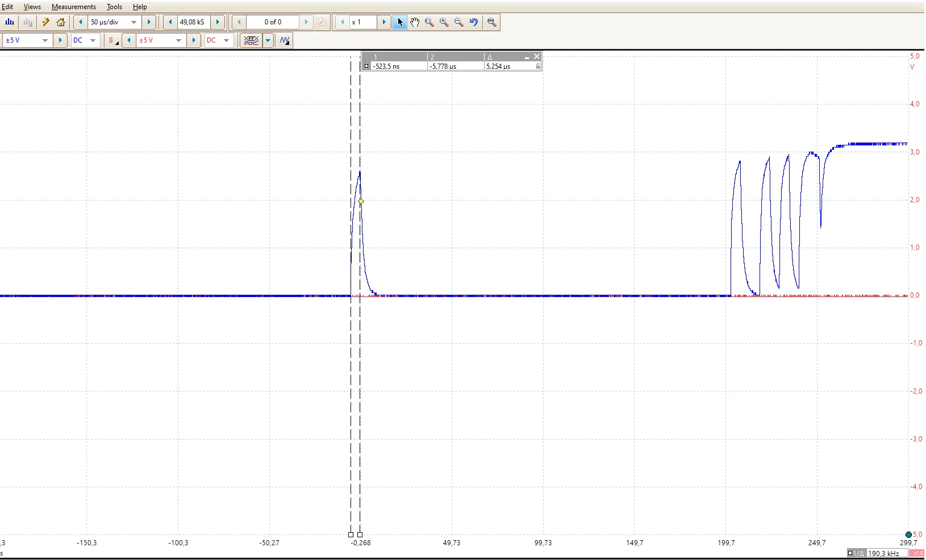
Task: Increase the Channel A input range
Action: point(60,40)
